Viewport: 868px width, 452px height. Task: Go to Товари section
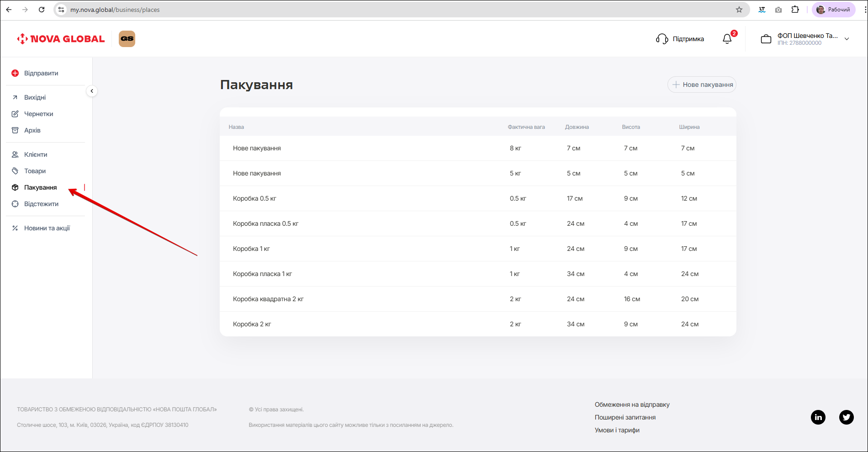click(35, 171)
